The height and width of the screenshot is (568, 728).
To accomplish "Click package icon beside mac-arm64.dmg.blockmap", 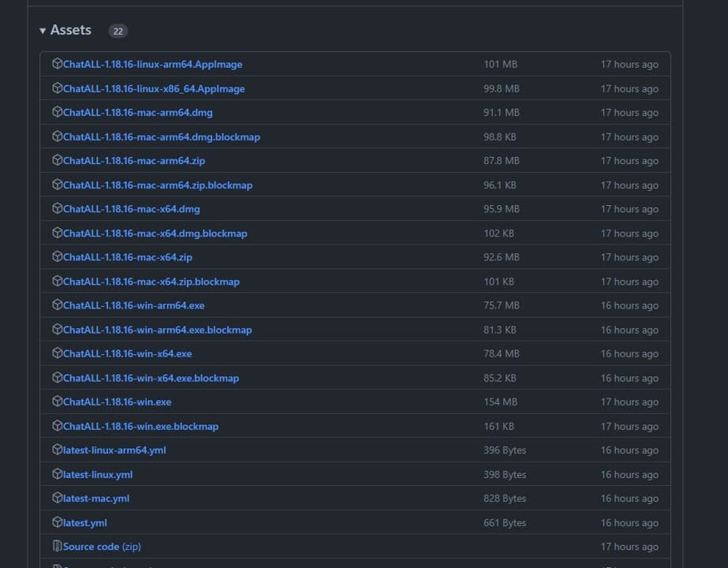I will click(x=57, y=136).
